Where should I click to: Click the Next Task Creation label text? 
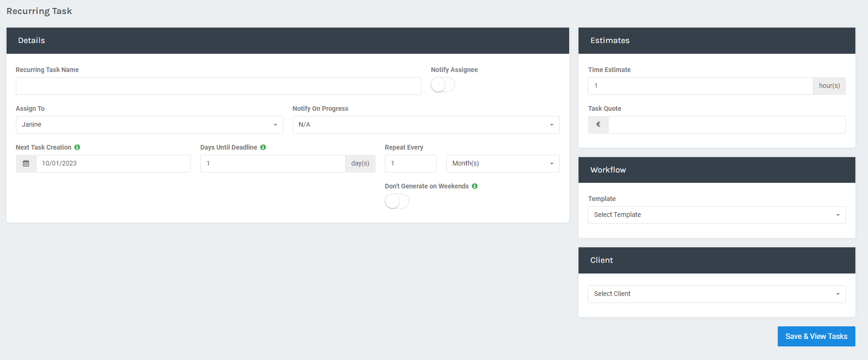coord(43,147)
